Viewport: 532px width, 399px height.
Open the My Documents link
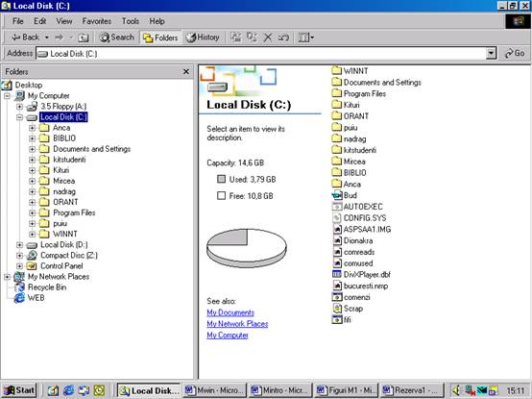pos(230,312)
